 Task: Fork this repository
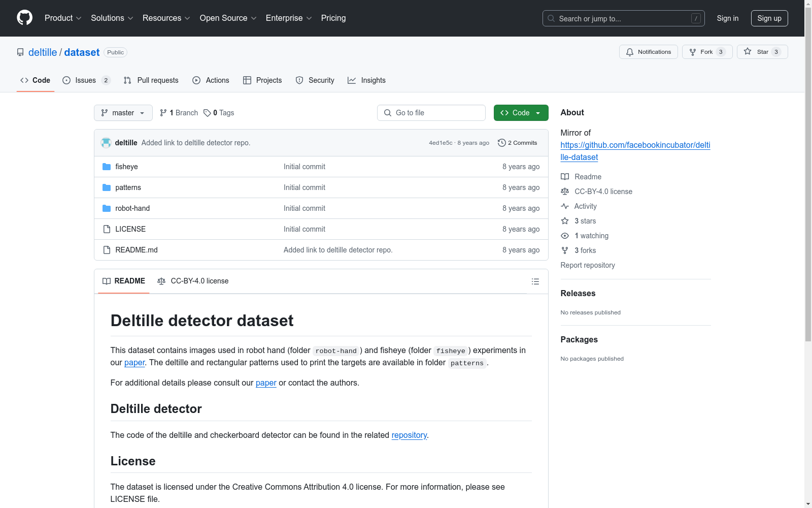707,52
